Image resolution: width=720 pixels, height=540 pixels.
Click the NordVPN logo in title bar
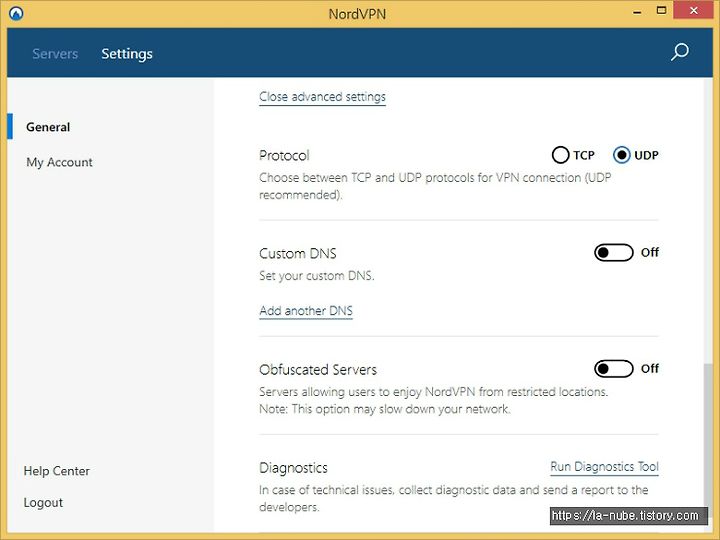[x=16, y=13]
